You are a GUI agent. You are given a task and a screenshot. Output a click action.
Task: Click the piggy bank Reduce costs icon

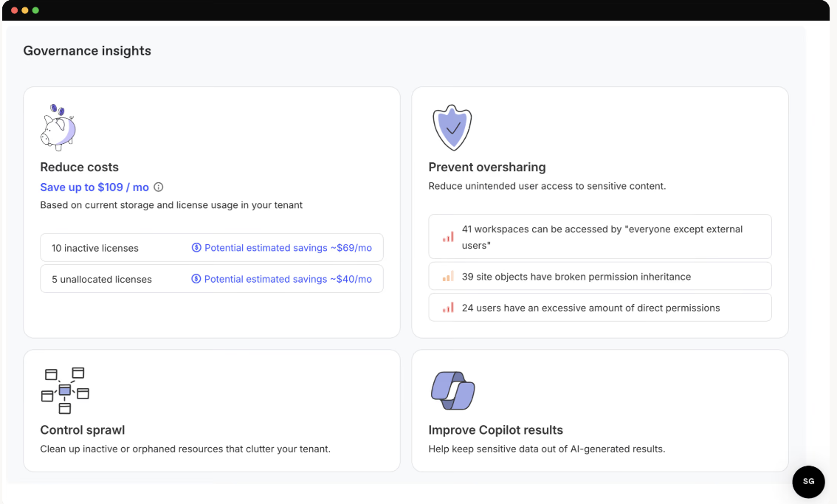pyautogui.click(x=58, y=128)
